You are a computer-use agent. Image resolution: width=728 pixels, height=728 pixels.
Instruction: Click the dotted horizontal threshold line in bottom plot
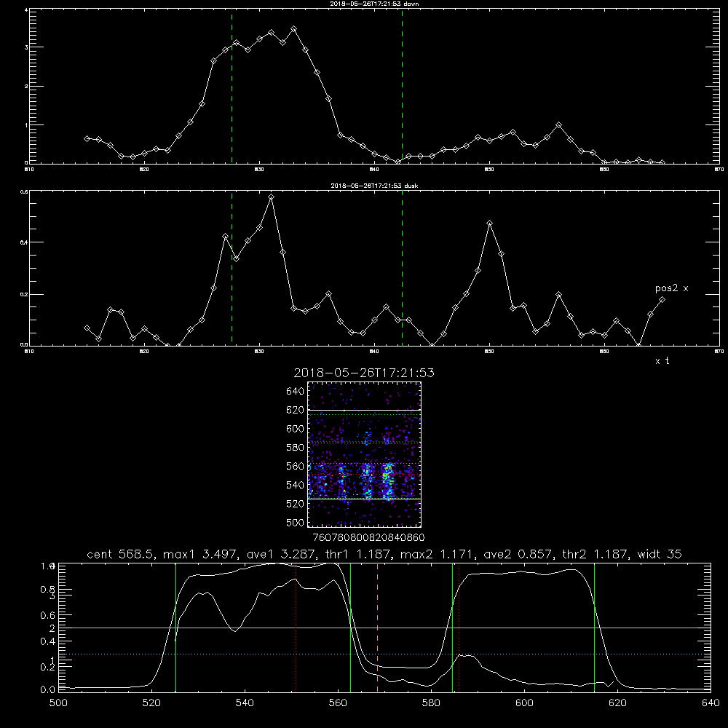point(384,654)
